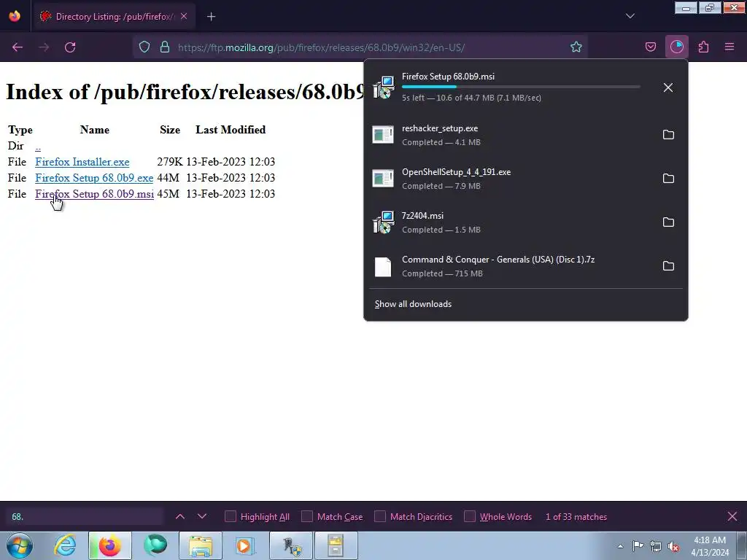Screen dimensions: 747x560
Task: Open the installer with shield taskbar icon
Action: 291,545
